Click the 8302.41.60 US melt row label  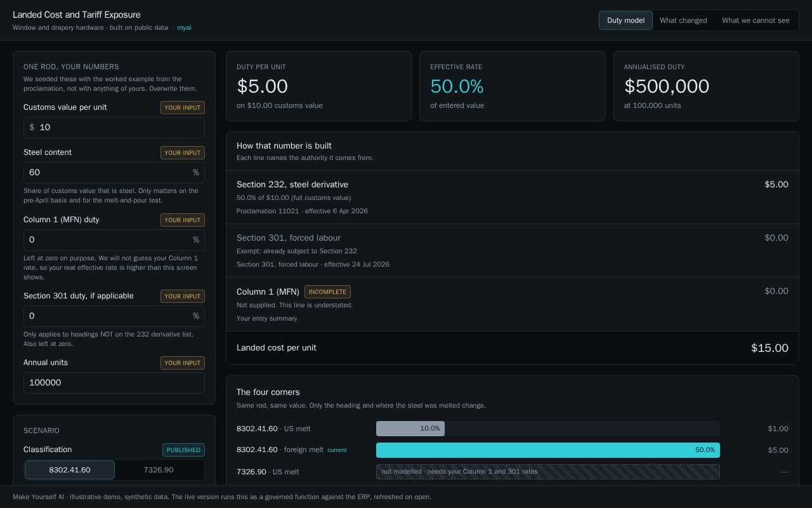click(273, 429)
